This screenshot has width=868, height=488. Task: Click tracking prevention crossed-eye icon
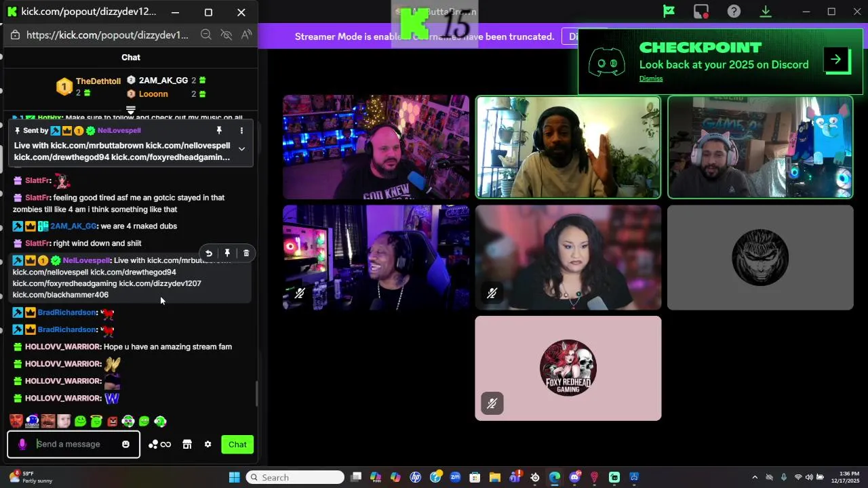[x=226, y=35]
